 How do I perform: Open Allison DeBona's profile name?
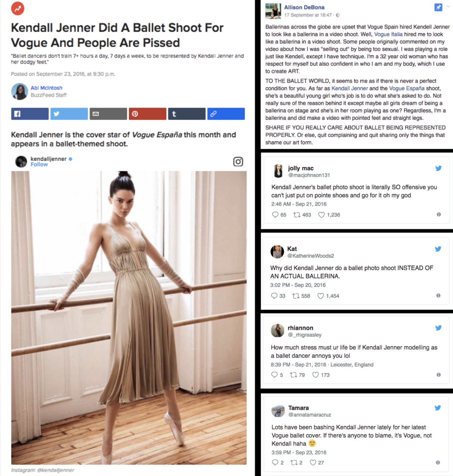click(x=304, y=7)
